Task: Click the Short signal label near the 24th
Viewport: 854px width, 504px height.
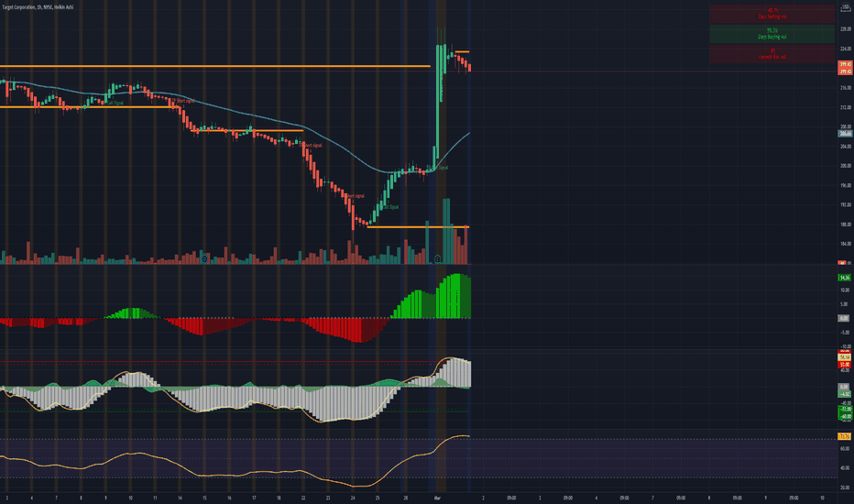Action: point(356,195)
